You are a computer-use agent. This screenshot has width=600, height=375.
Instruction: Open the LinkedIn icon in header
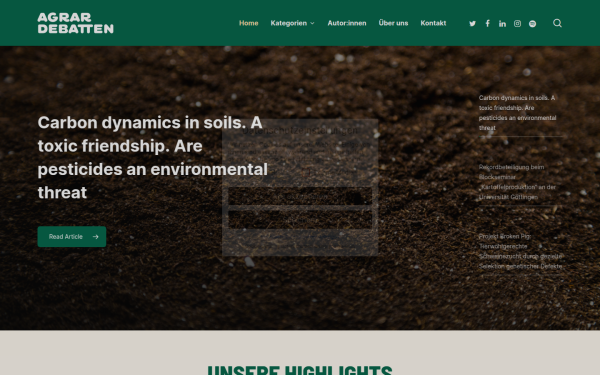click(x=502, y=23)
